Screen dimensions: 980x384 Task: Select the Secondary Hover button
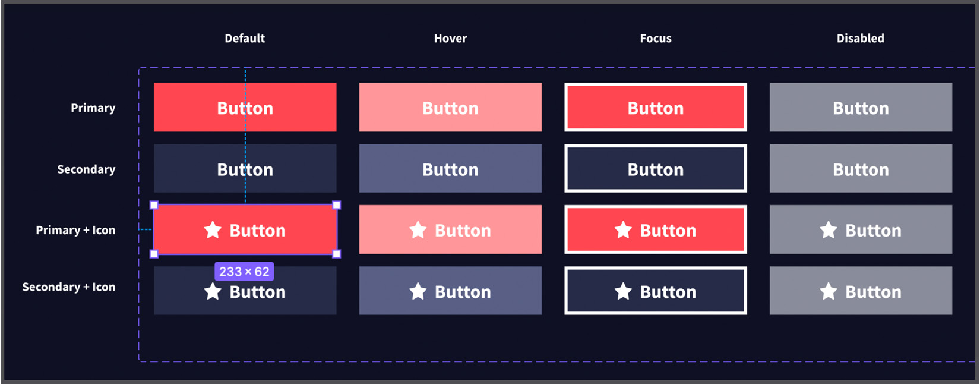450,169
